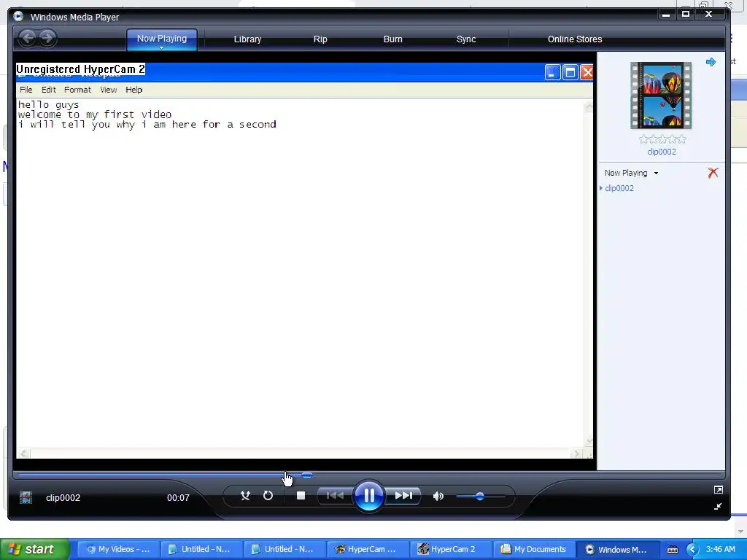The image size is (747, 560).
Task: Toggle repeat playback mode
Action: (268, 496)
